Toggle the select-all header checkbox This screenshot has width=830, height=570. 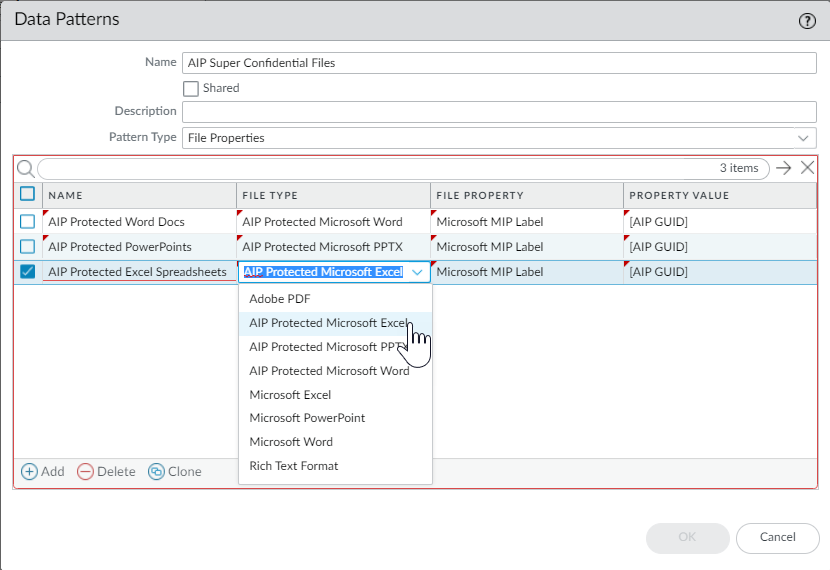28,194
